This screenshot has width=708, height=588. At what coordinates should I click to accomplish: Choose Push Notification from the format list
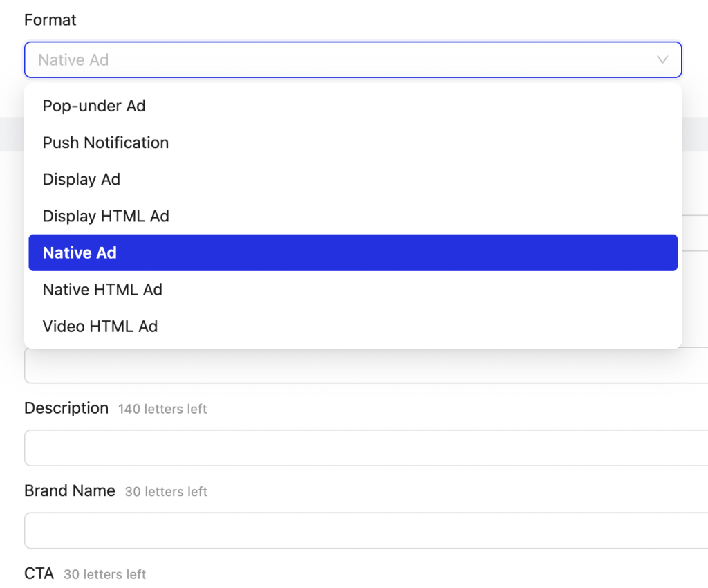(x=106, y=143)
